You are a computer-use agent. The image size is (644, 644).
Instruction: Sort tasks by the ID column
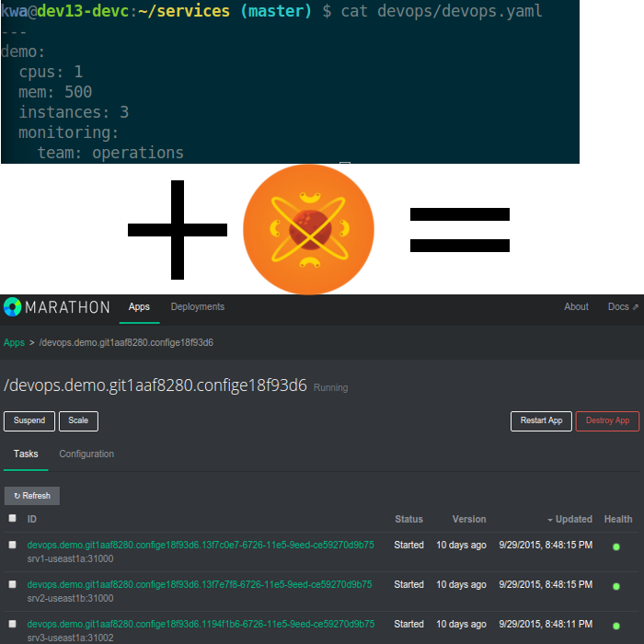pos(31,519)
